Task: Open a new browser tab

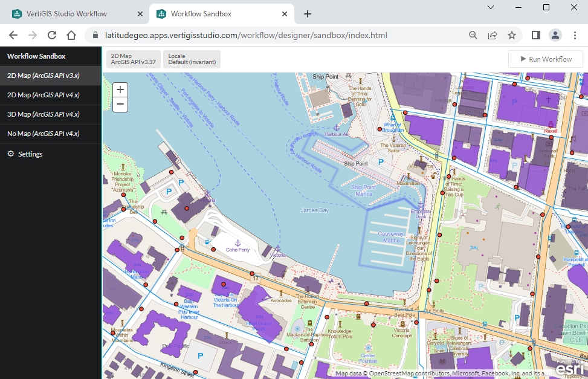Action: point(308,14)
